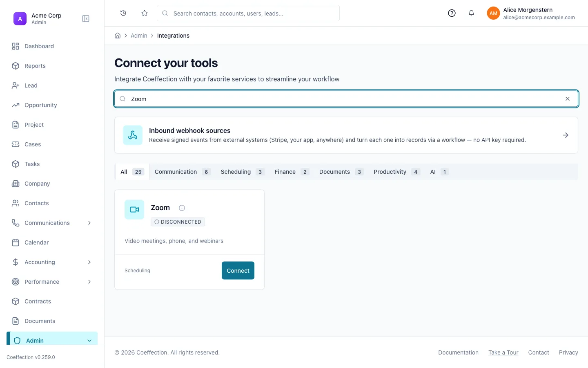Click the Admin breadcrumb link

pyautogui.click(x=139, y=36)
